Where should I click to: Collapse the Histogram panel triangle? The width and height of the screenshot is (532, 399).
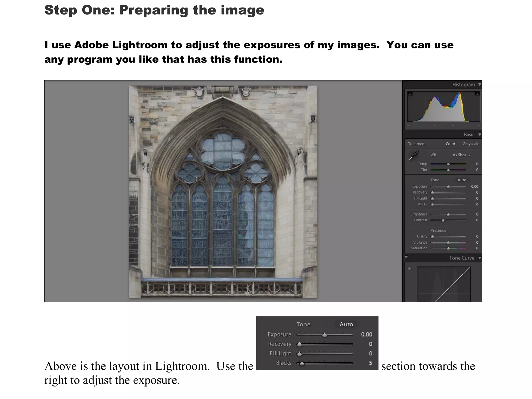[x=480, y=85]
